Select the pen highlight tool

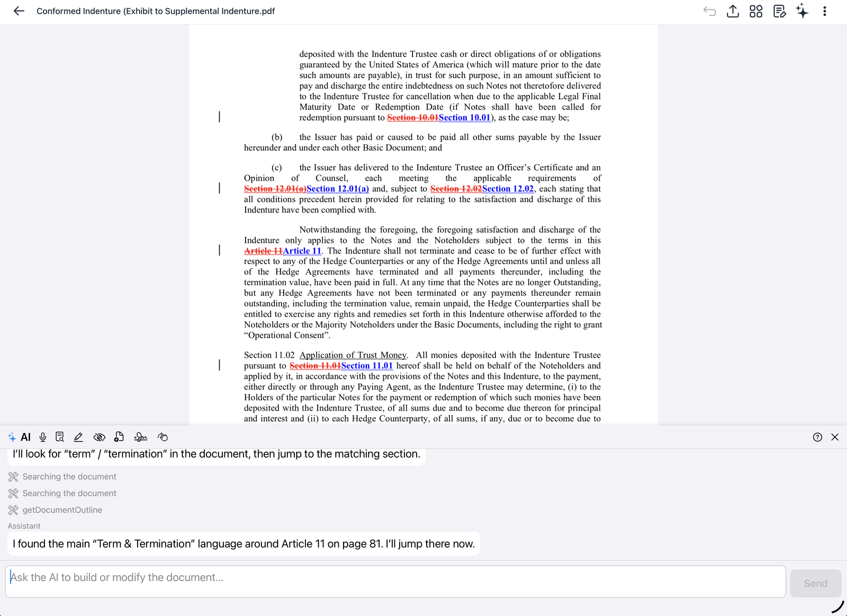point(78,437)
